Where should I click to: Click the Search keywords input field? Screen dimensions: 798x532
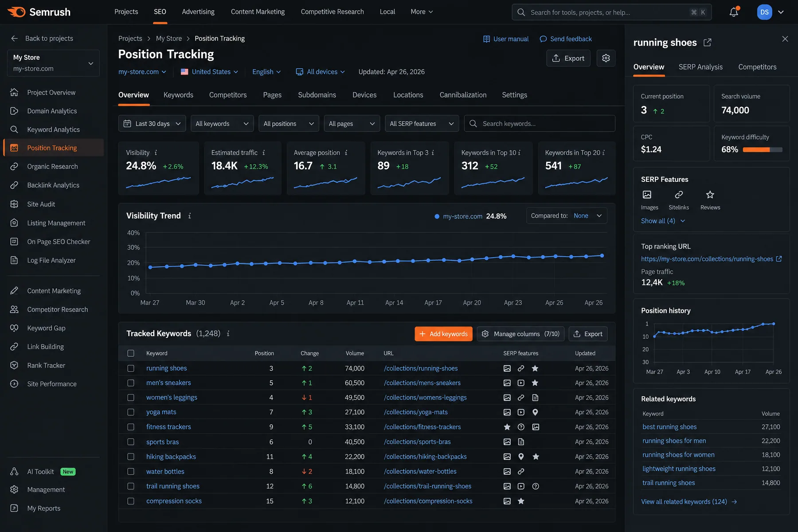click(540, 124)
